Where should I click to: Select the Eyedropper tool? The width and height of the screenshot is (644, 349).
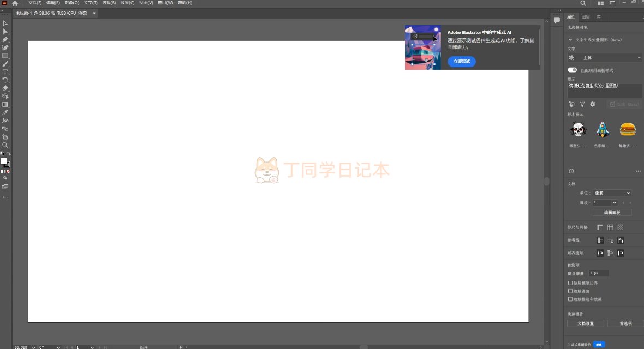click(x=5, y=112)
